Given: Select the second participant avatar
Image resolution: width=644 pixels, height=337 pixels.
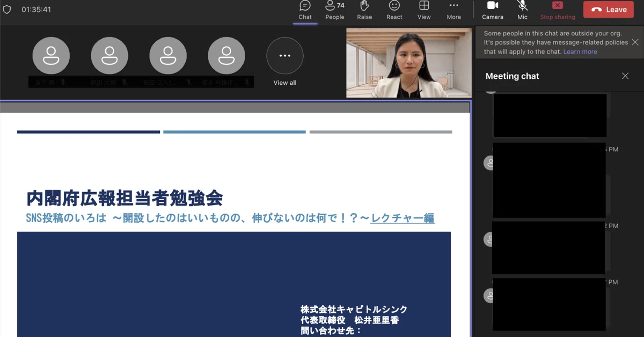Looking at the screenshot, I should tap(109, 55).
